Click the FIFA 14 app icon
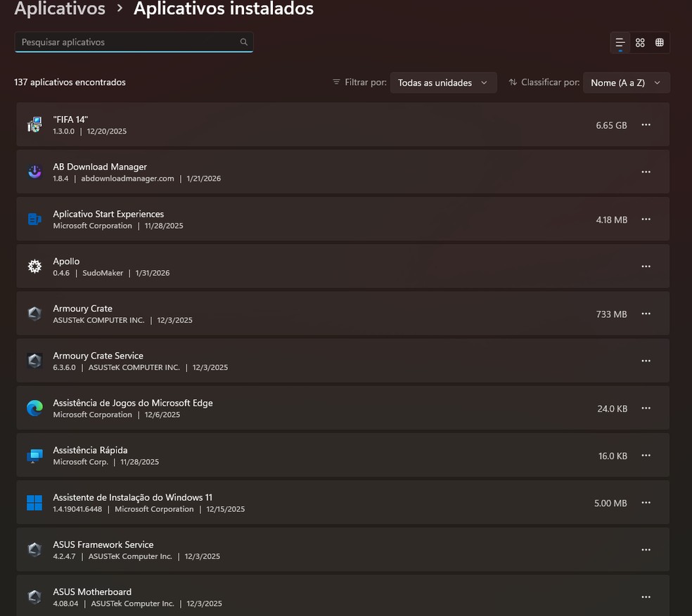The image size is (692, 616). pyautogui.click(x=34, y=125)
